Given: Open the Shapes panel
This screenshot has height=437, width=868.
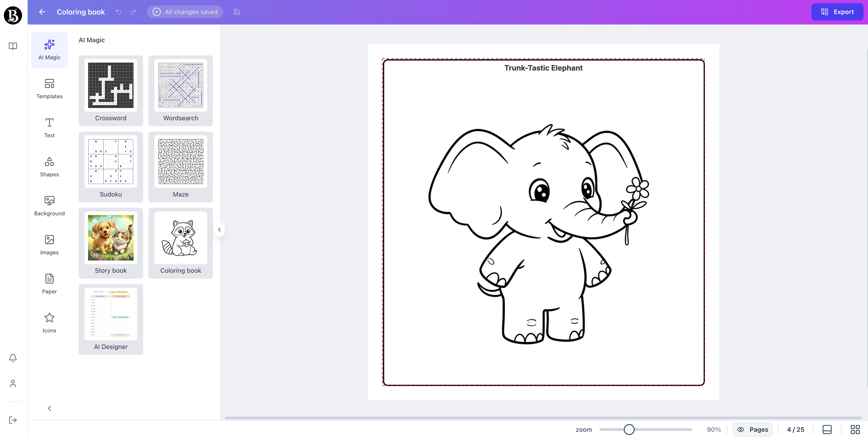Looking at the screenshot, I should [x=49, y=166].
